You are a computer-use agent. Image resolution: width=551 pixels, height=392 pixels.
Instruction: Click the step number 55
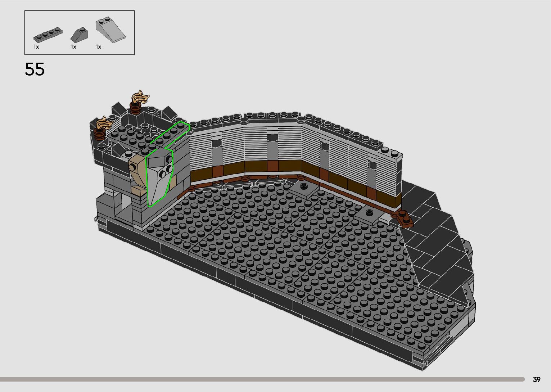[35, 69]
